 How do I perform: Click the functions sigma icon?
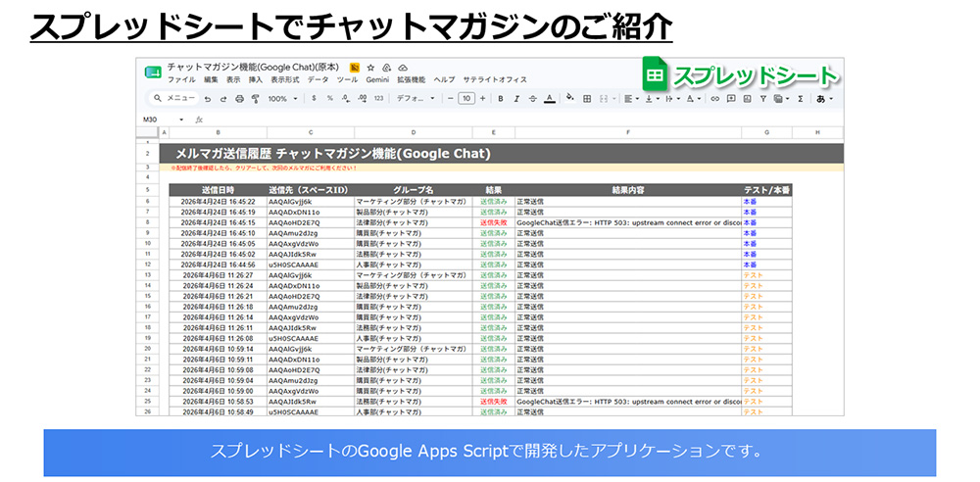[x=800, y=98]
